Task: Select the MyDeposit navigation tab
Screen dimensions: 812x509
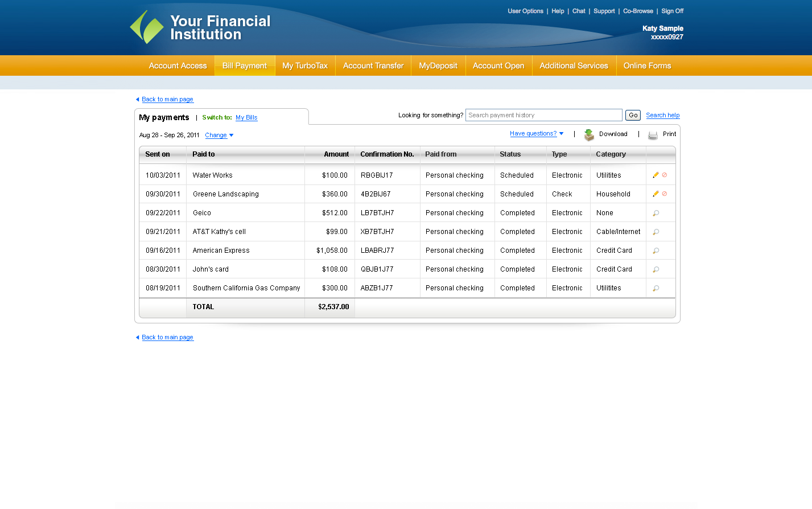Action: pyautogui.click(x=438, y=65)
